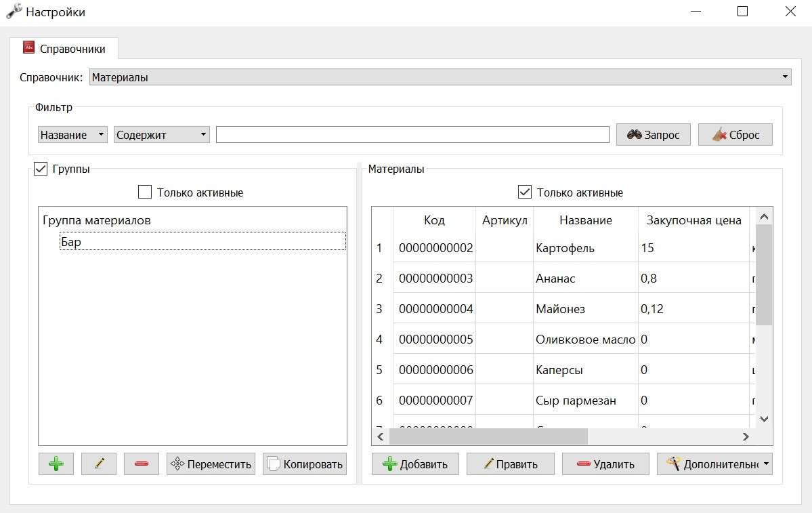812x513 pixels.
Task: Click code cell 00000000003
Action: [435, 279]
